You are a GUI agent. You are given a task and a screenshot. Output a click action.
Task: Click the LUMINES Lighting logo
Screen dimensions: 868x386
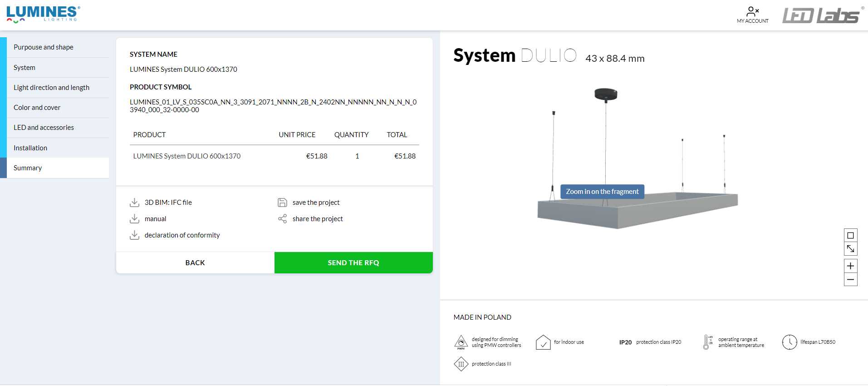click(44, 14)
